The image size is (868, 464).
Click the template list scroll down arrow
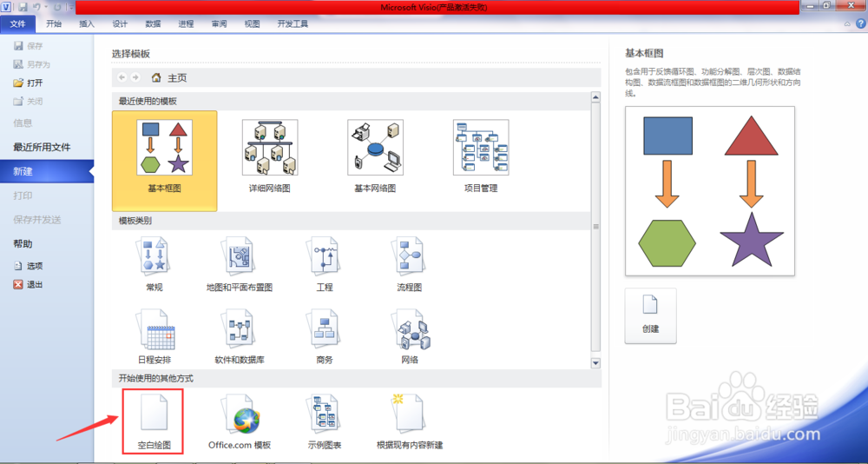click(595, 363)
